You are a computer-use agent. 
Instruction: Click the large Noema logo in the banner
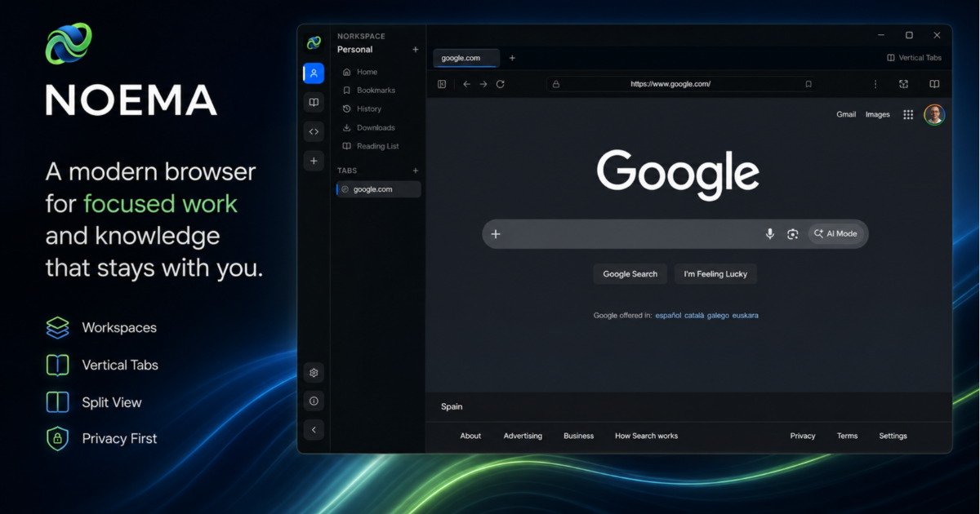coord(69,43)
